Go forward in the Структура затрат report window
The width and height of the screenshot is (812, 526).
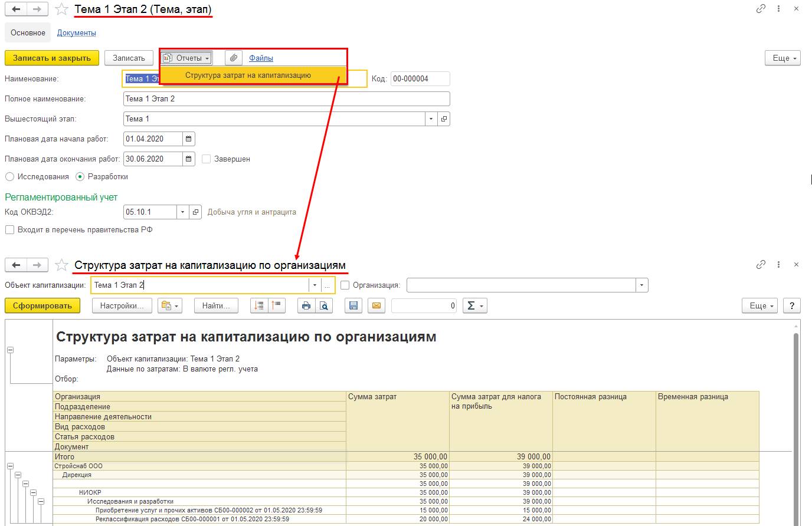point(37,265)
